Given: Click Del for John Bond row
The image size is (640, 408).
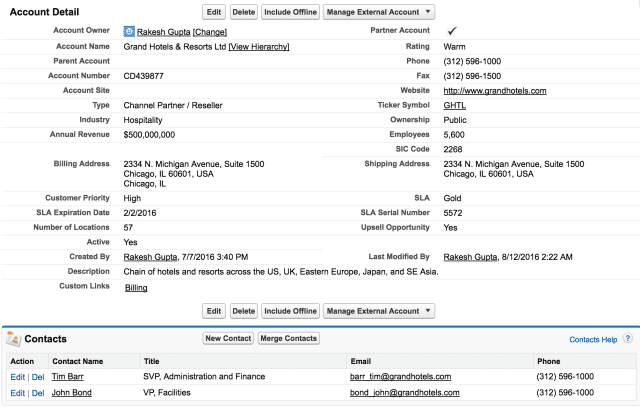Looking at the screenshot, I should click(x=38, y=393).
